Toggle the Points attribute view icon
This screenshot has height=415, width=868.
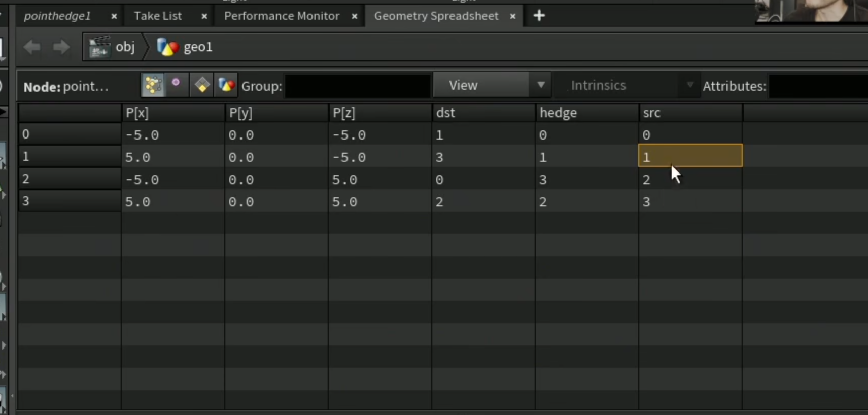153,85
